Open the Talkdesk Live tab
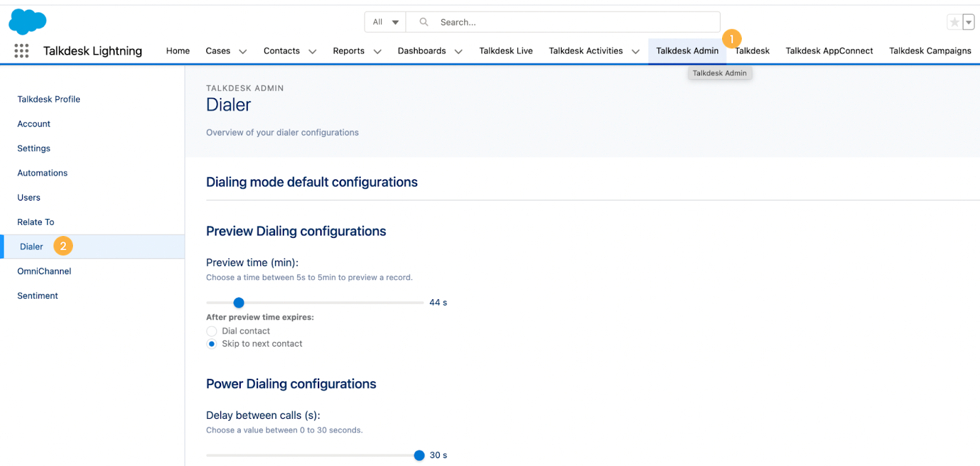The height and width of the screenshot is (466, 980). (506, 51)
